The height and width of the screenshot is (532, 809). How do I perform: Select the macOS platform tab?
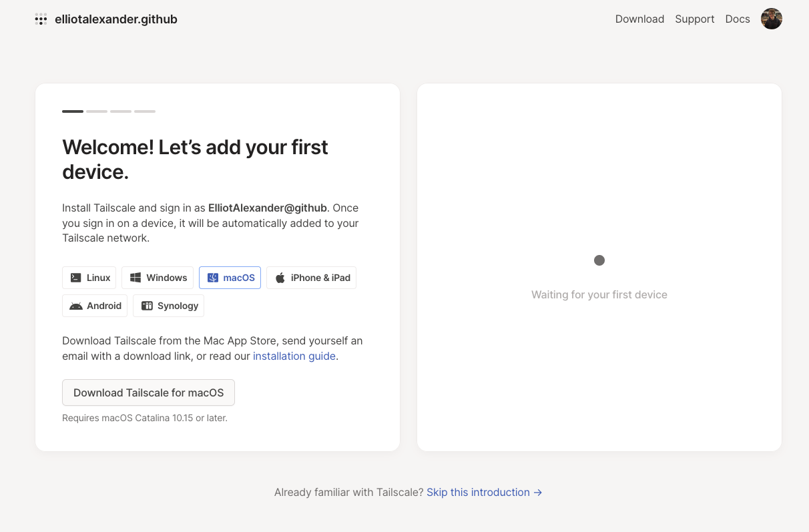click(230, 278)
